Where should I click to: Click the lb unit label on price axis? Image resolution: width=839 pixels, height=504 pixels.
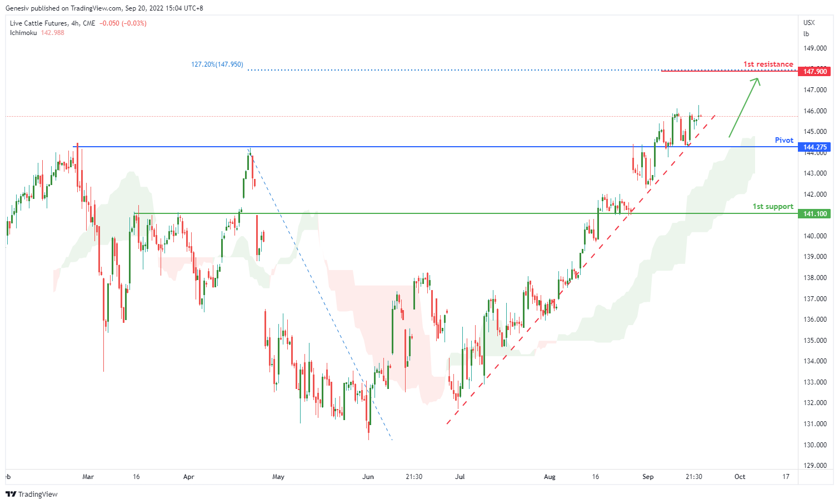tap(806, 34)
